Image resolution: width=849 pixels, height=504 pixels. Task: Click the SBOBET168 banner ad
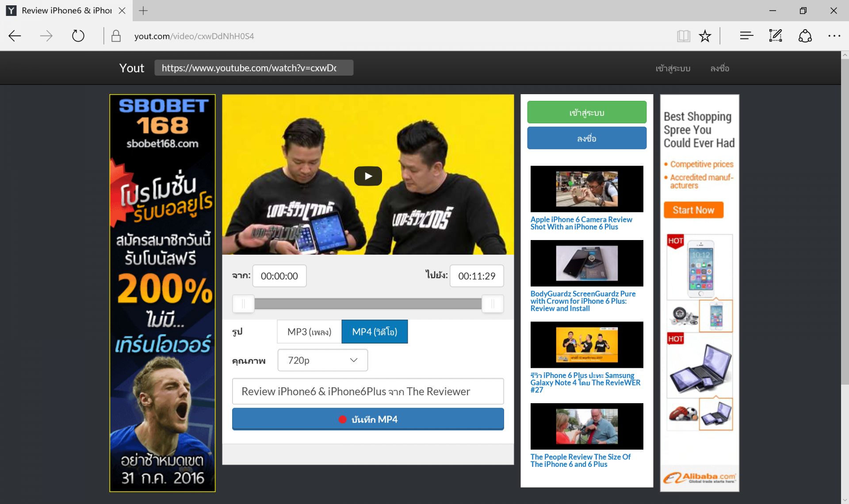coord(162,293)
